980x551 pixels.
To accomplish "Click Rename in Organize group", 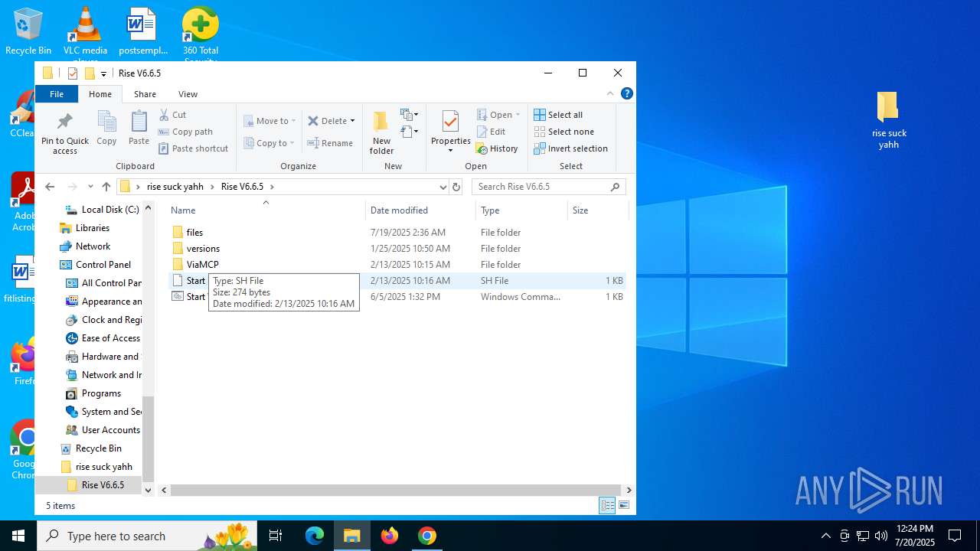I will tap(330, 143).
